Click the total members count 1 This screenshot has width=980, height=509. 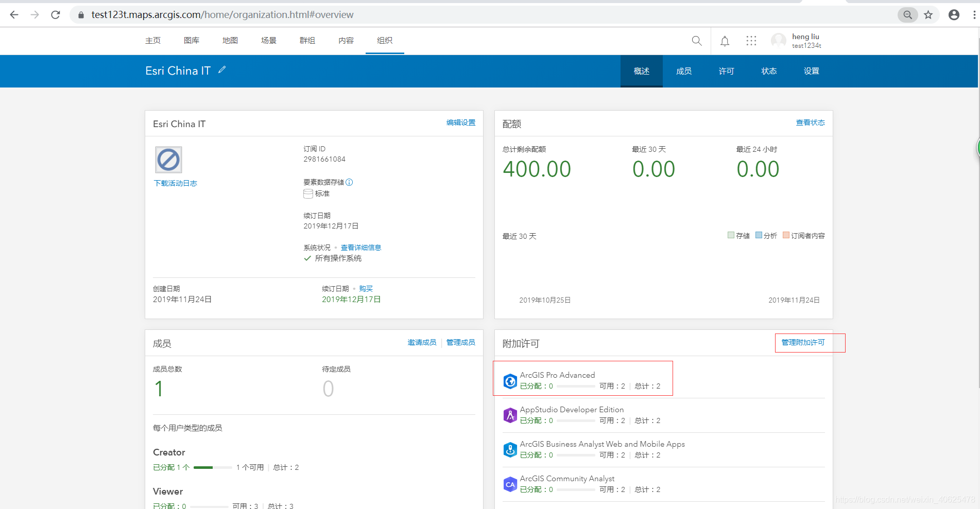159,389
